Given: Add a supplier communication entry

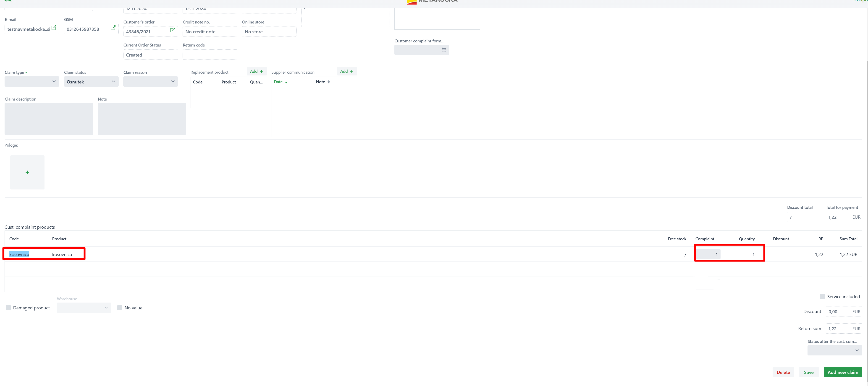Looking at the screenshot, I should click(347, 71).
